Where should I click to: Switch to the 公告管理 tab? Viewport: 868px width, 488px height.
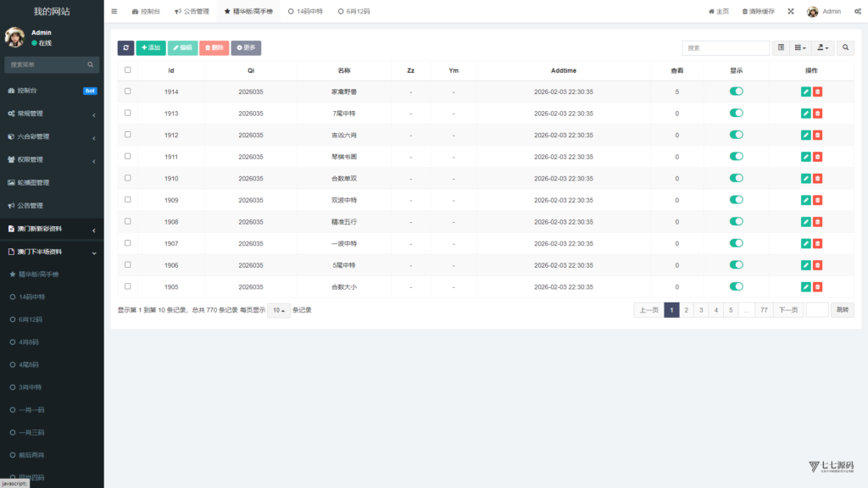(x=192, y=11)
